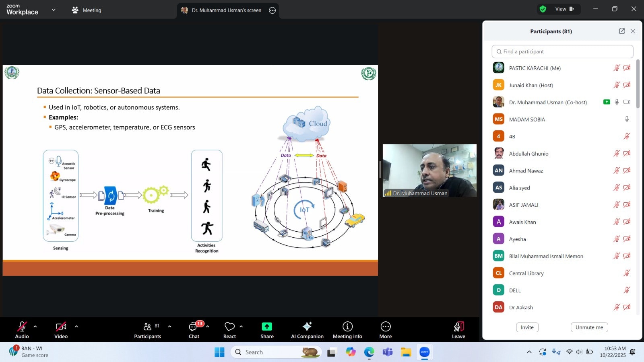Click the Invite button

coord(527,327)
